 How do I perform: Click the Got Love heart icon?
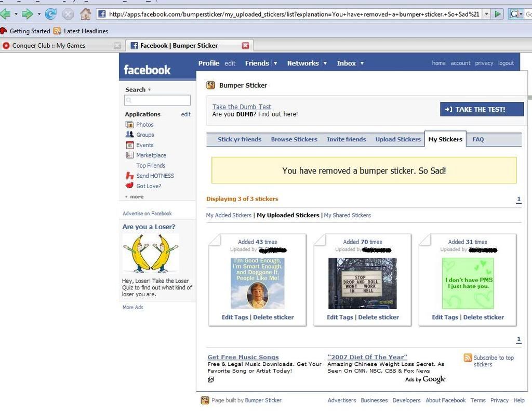tap(130, 185)
